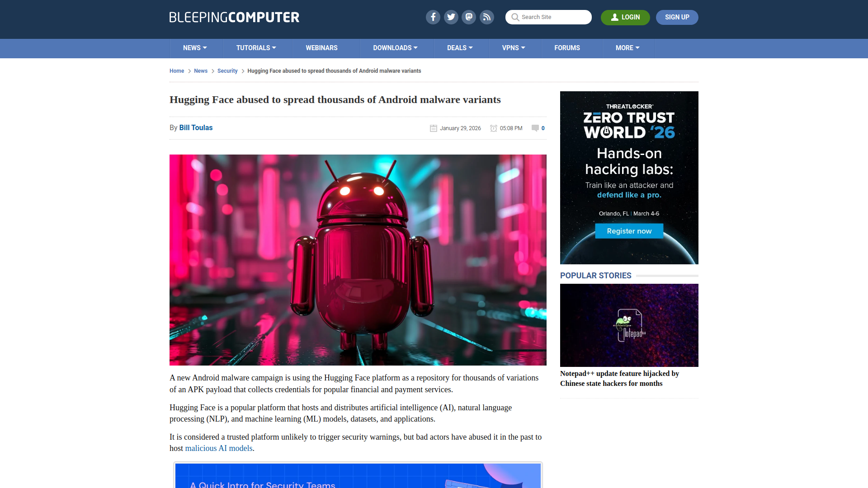The image size is (868, 488).
Task: Select the Mastodon social icon
Action: click(469, 17)
